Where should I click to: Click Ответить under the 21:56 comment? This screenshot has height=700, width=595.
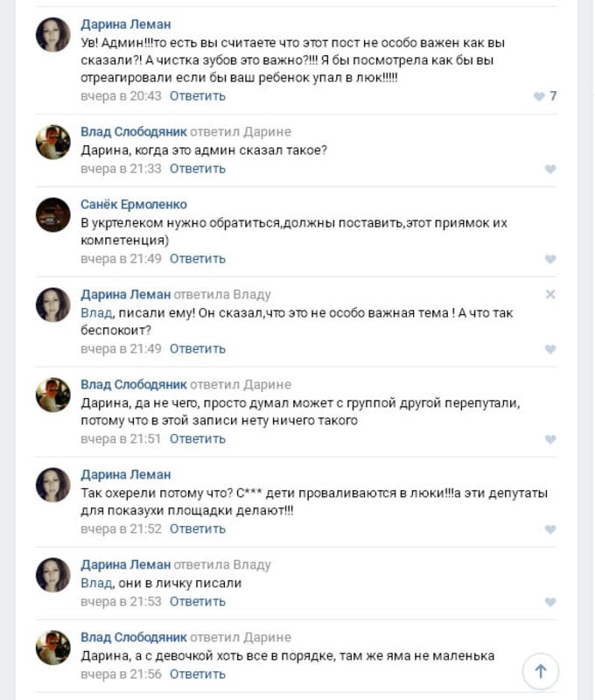pos(198,675)
